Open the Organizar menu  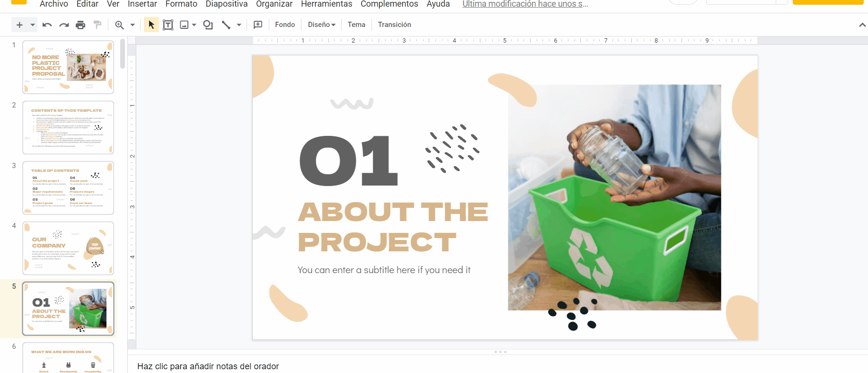pyautogui.click(x=275, y=4)
